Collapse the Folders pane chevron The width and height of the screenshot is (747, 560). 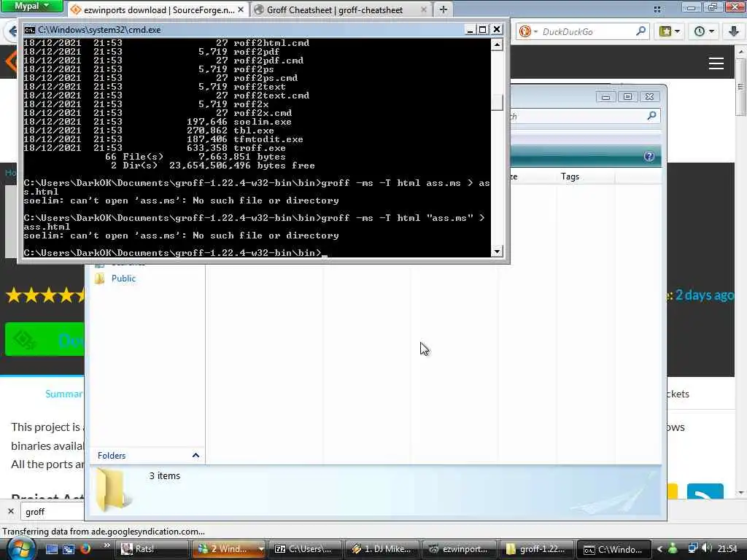pos(196,455)
